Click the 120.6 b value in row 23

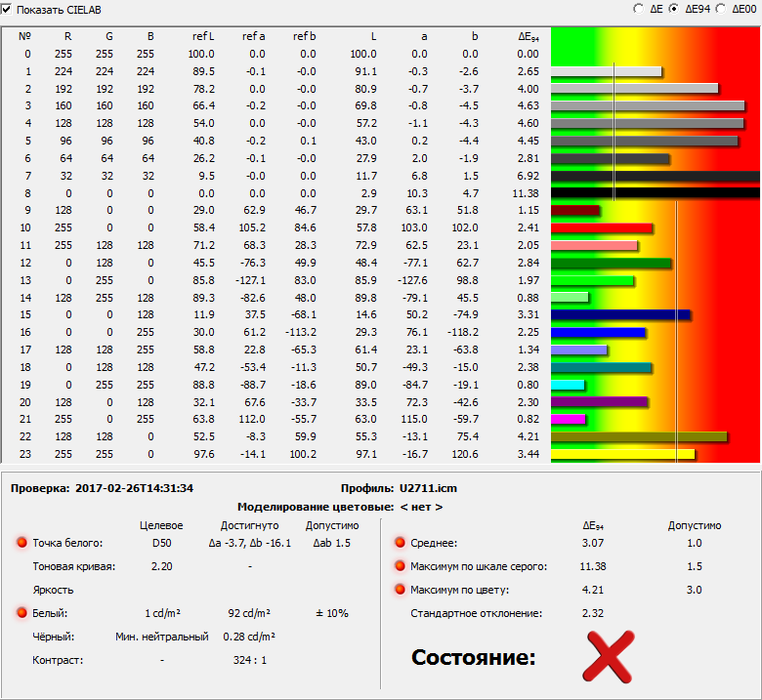point(465,454)
